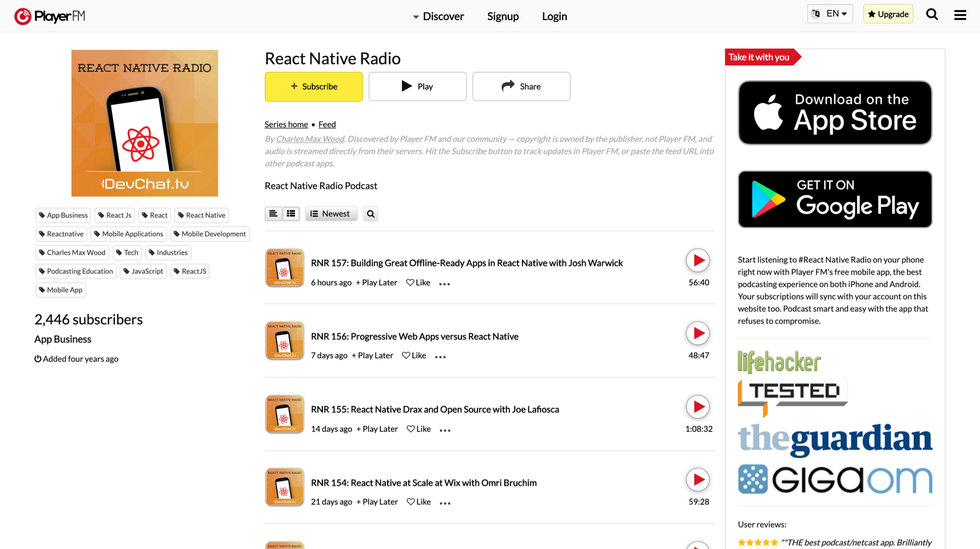This screenshot has height=549, width=980.
Task: Open RNR 155 React Native Drax title
Action: click(435, 409)
